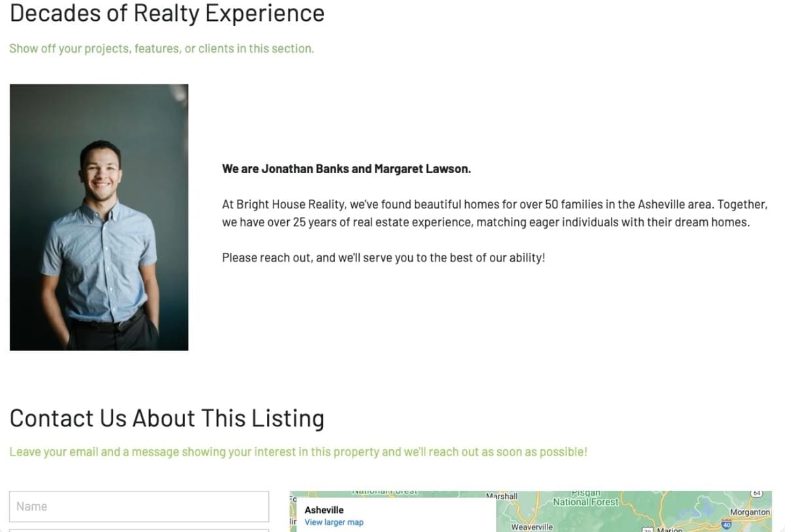This screenshot has width=785, height=532.
Task: Select the Morganton label on the map
Action: [750, 512]
